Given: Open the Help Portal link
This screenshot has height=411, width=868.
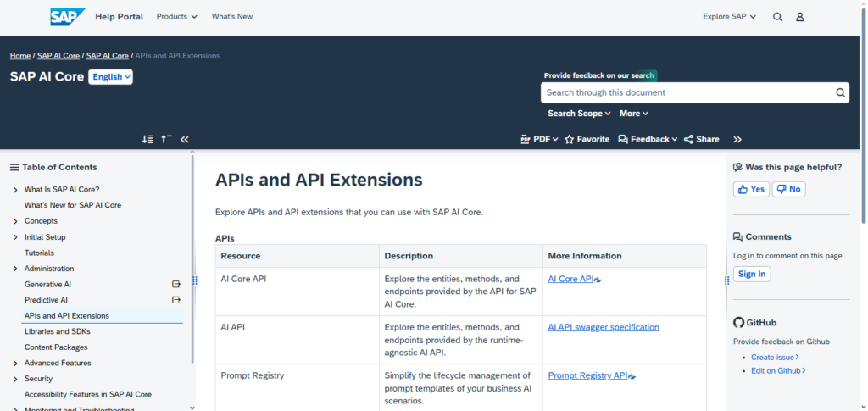Looking at the screenshot, I should (119, 17).
